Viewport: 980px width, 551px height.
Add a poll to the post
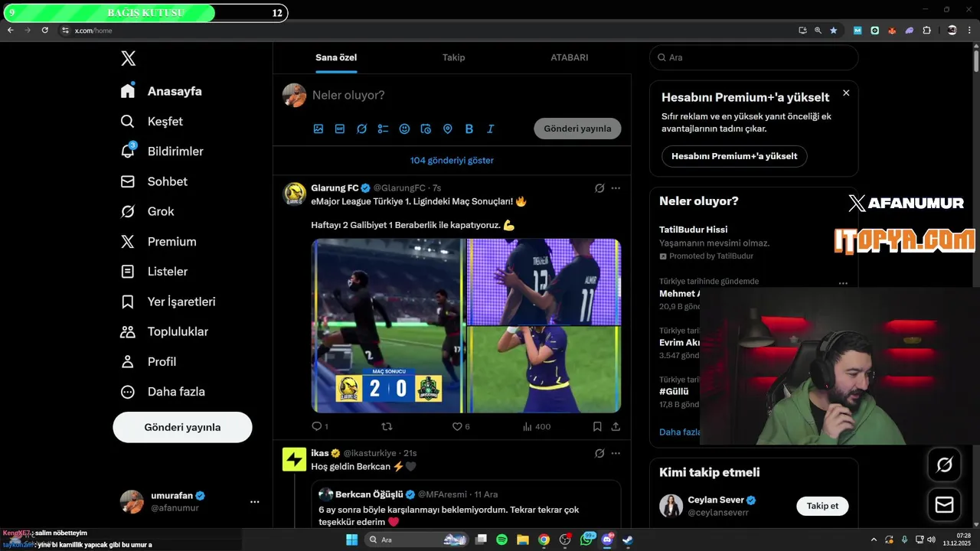pyautogui.click(x=383, y=129)
